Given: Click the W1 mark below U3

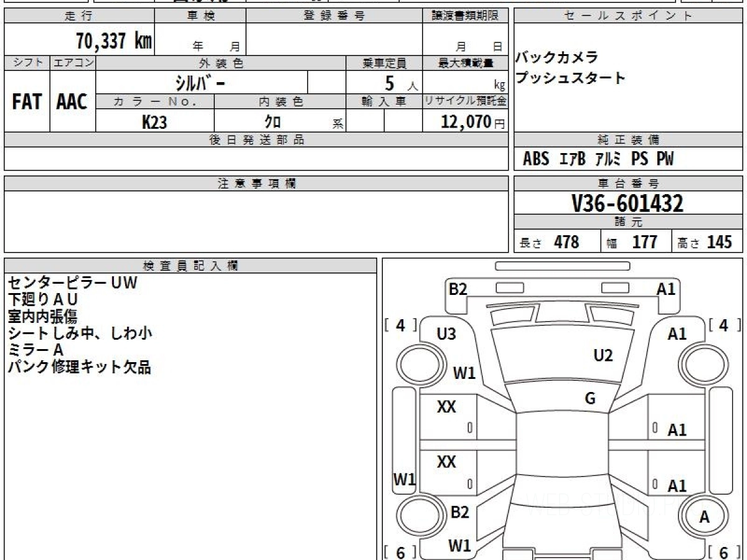Looking at the screenshot, I should pyautogui.click(x=464, y=373).
